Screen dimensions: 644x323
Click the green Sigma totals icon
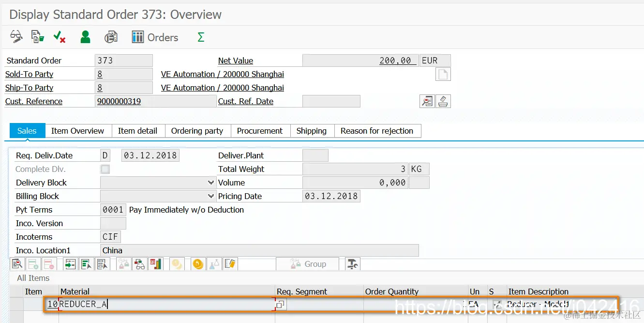(201, 37)
